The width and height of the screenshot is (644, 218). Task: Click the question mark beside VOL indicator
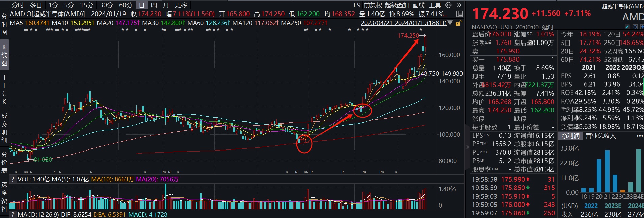coord(13,179)
